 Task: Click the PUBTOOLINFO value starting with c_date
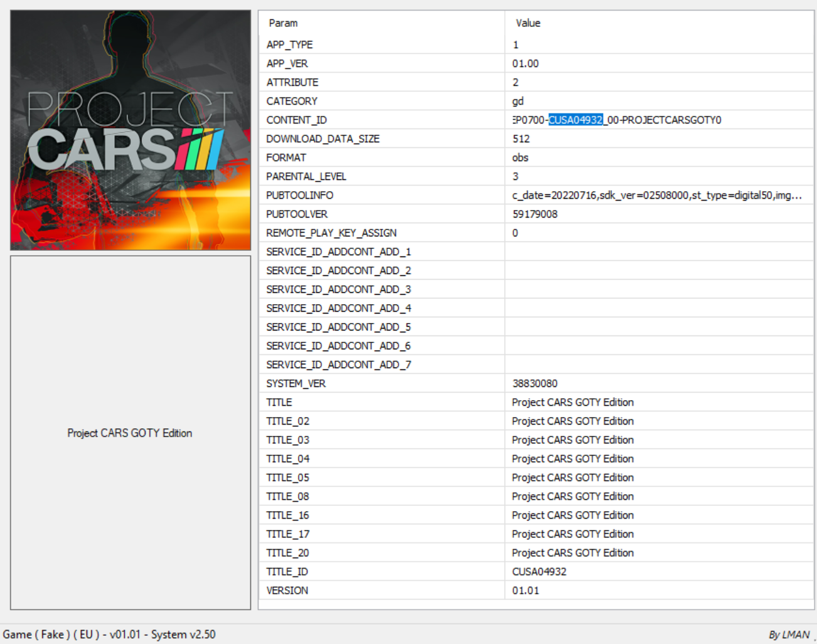click(657, 195)
